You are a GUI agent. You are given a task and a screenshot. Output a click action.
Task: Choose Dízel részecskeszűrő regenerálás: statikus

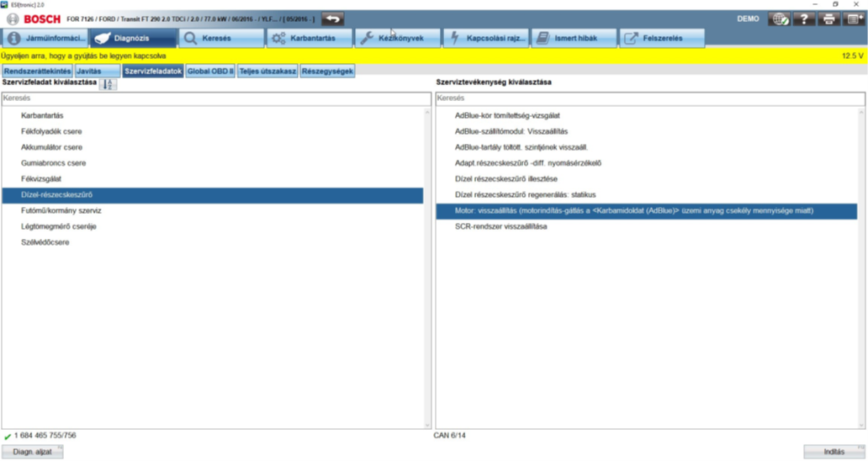coord(525,195)
